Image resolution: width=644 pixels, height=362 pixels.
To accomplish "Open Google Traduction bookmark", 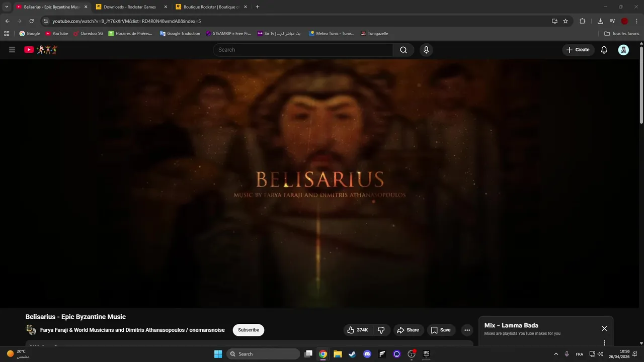I will point(180,34).
